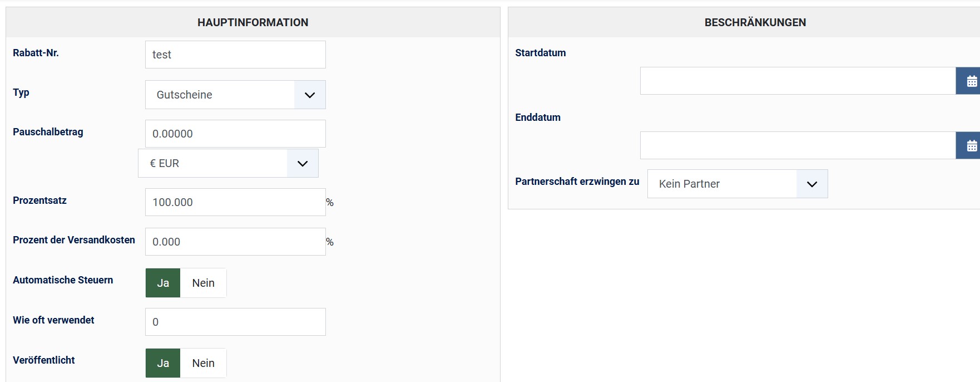The height and width of the screenshot is (382, 980).
Task: Click the Startdatum date input field
Action: 798,81
